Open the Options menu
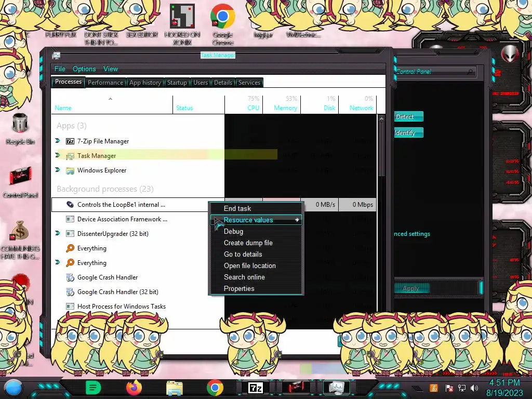The width and height of the screenshot is (532, 399). point(84,69)
